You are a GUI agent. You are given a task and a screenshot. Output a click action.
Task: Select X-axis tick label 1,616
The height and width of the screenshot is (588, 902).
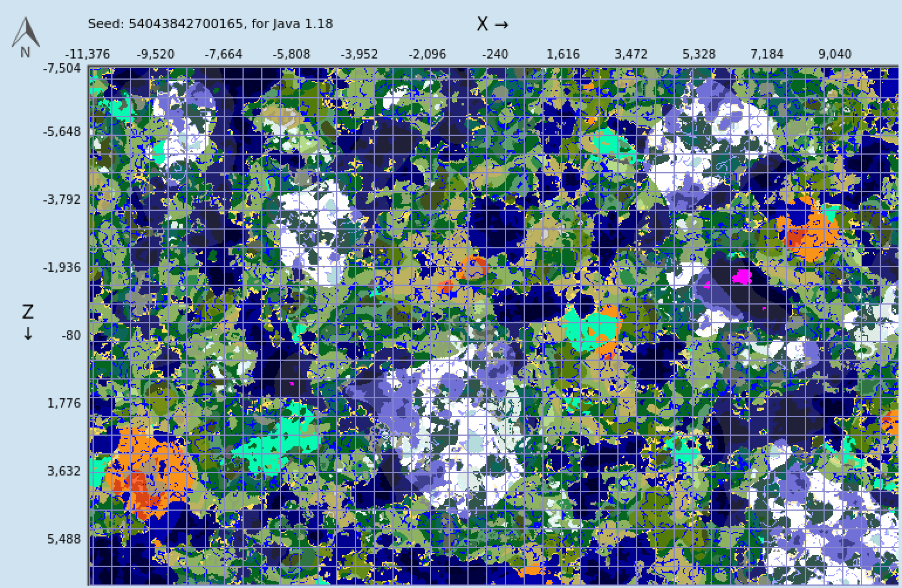click(x=563, y=54)
